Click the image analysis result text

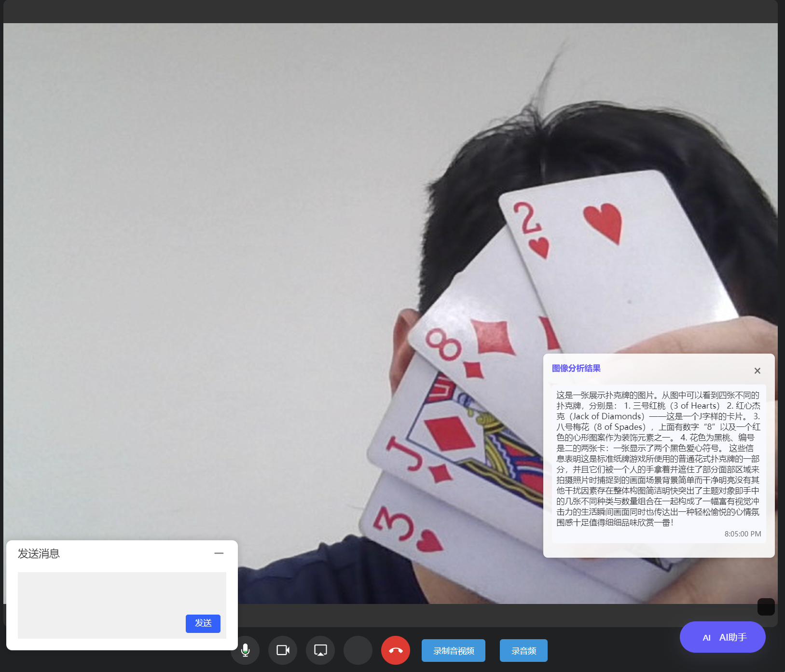(658, 458)
